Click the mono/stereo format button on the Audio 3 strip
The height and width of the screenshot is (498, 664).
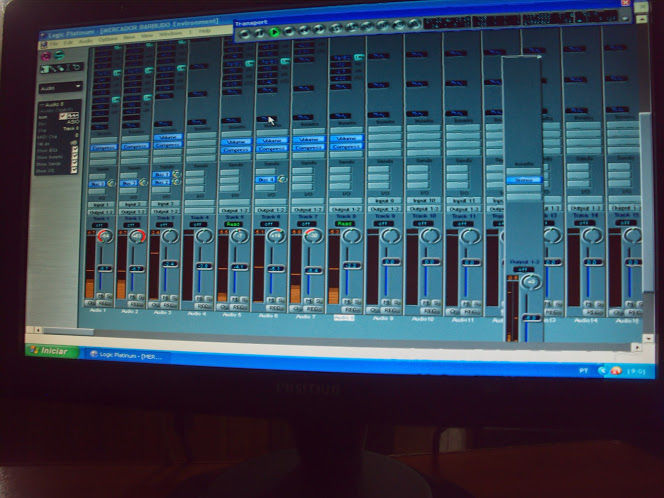pos(155,304)
